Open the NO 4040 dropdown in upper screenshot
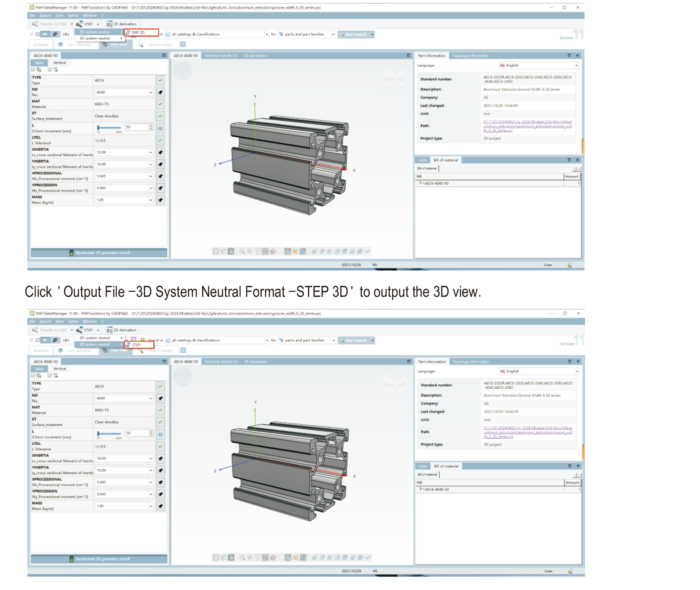The image size is (700, 590). (x=151, y=92)
